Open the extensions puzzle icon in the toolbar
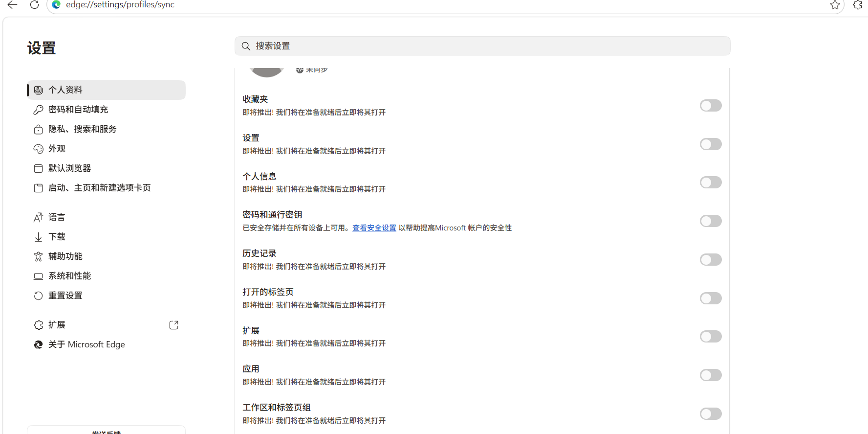The height and width of the screenshot is (434, 868). click(x=858, y=5)
